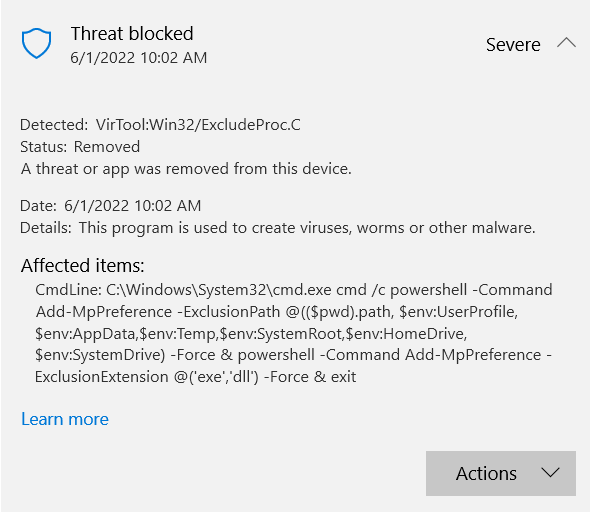Image resolution: width=590 pixels, height=512 pixels.
Task: Open the Learn more link
Action: coord(65,419)
